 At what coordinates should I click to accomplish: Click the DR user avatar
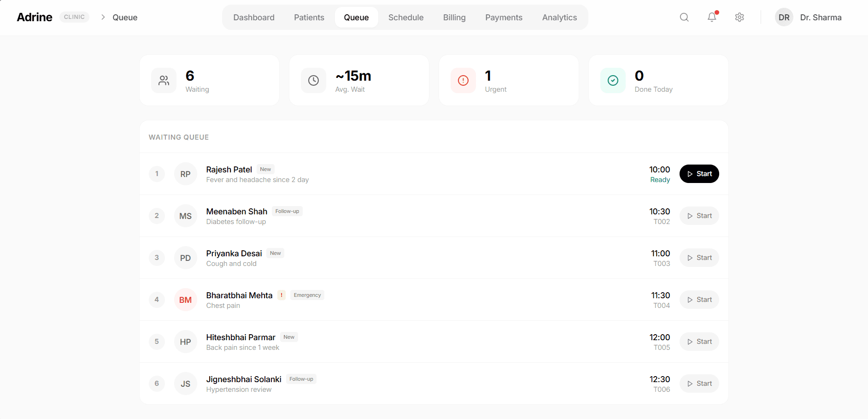point(784,18)
